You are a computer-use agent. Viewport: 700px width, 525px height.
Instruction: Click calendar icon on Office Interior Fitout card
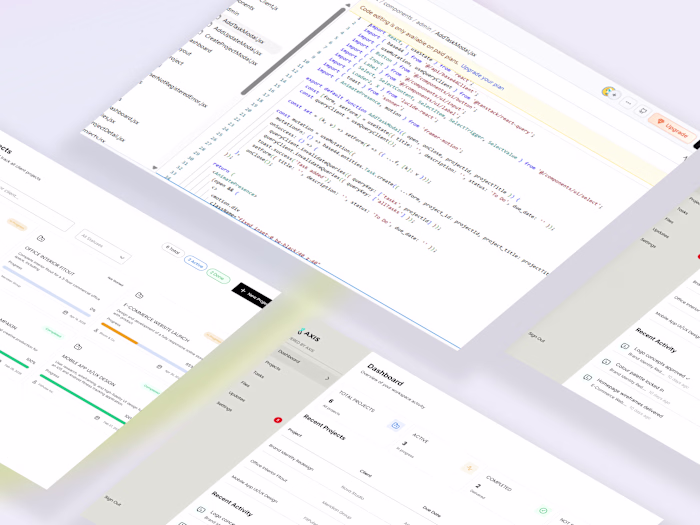click(65, 312)
